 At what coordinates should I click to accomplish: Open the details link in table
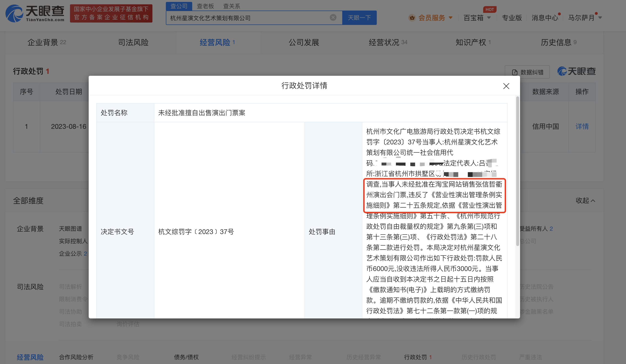tap(582, 126)
